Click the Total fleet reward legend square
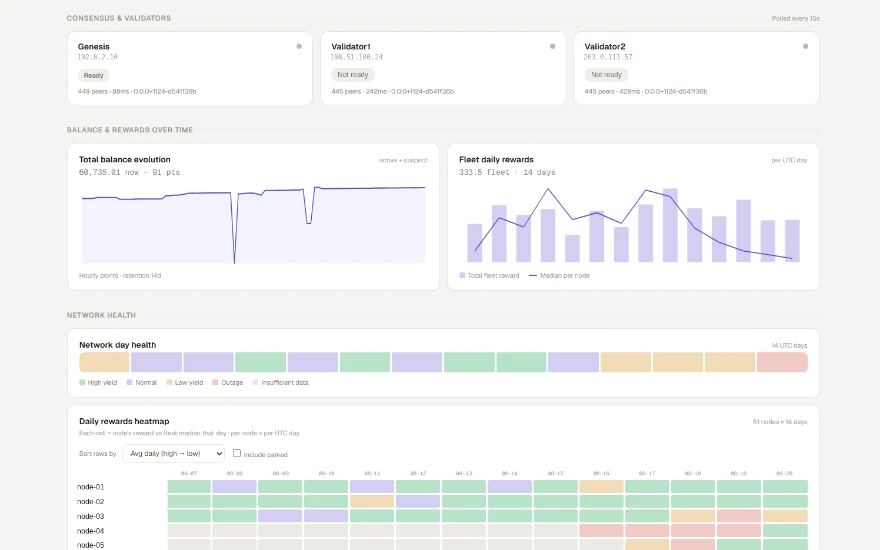This screenshot has width=880, height=550. click(462, 275)
